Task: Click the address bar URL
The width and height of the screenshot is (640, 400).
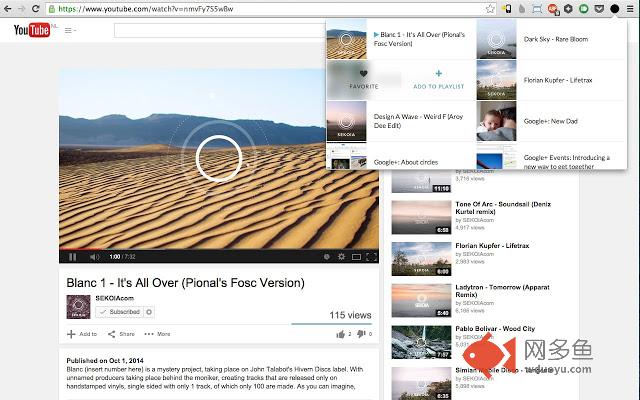Action: (x=146, y=9)
